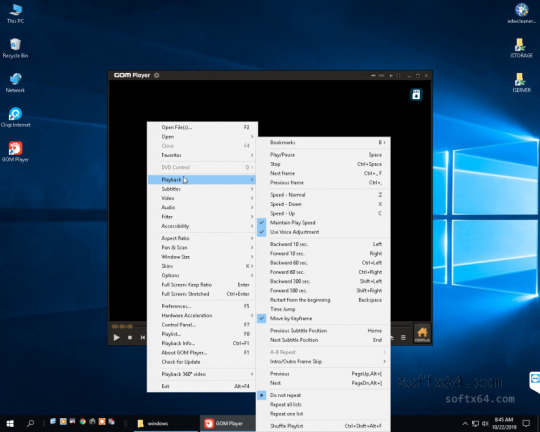Screen dimensions: 540x432
Task: Expand the Bookmarks submenu
Action: click(x=323, y=142)
